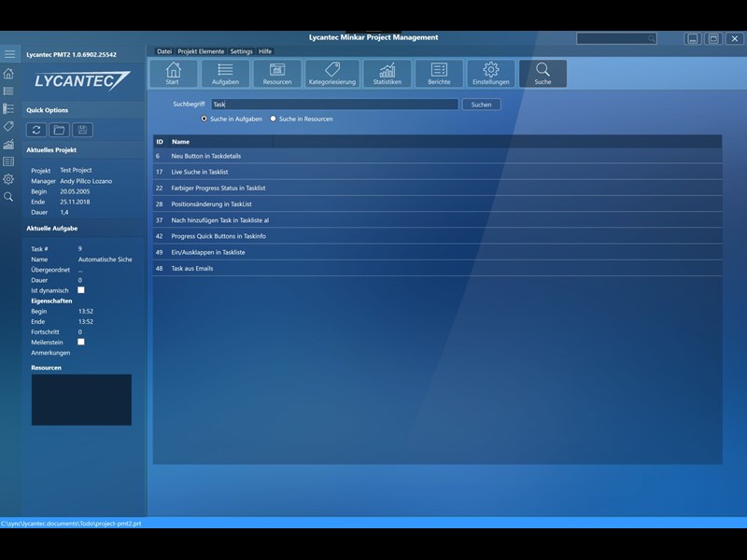
Task: Click the sidebar category tag icon
Action: (x=8, y=126)
